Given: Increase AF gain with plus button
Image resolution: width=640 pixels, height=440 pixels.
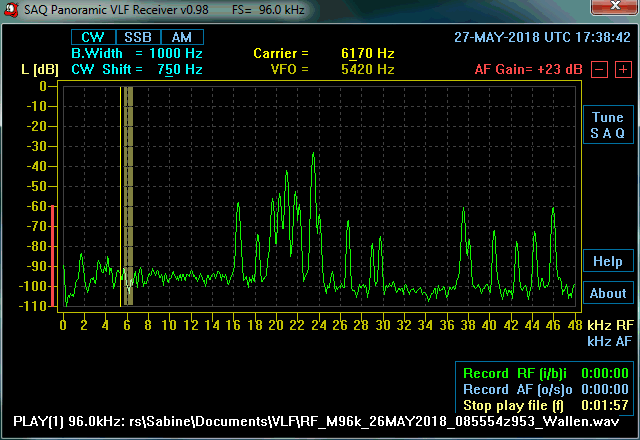Looking at the screenshot, I should (x=623, y=69).
